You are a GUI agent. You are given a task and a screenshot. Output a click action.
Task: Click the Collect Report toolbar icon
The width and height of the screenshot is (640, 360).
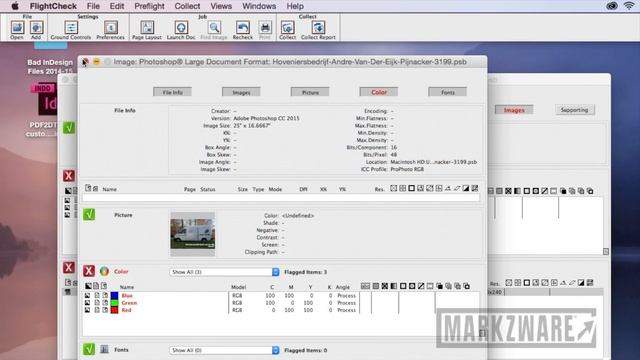click(x=318, y=28)
